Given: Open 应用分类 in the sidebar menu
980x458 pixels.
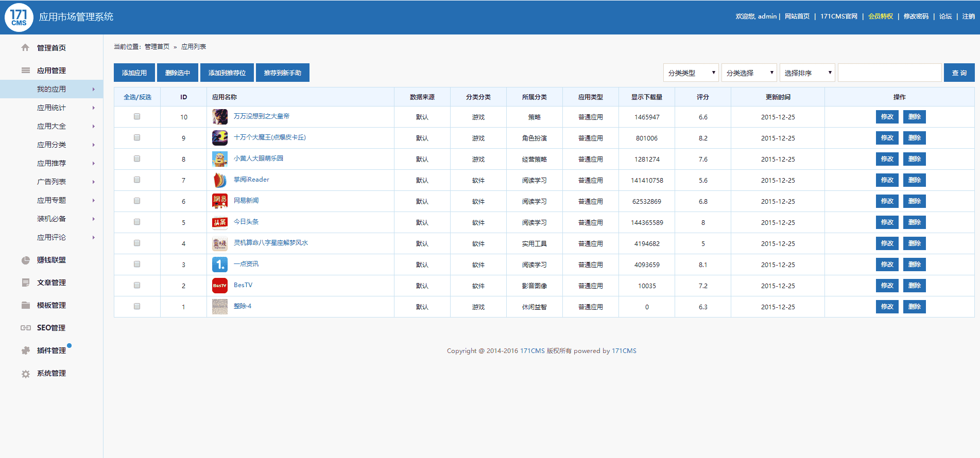Looking at the screenshot, I should click(51, 145).
